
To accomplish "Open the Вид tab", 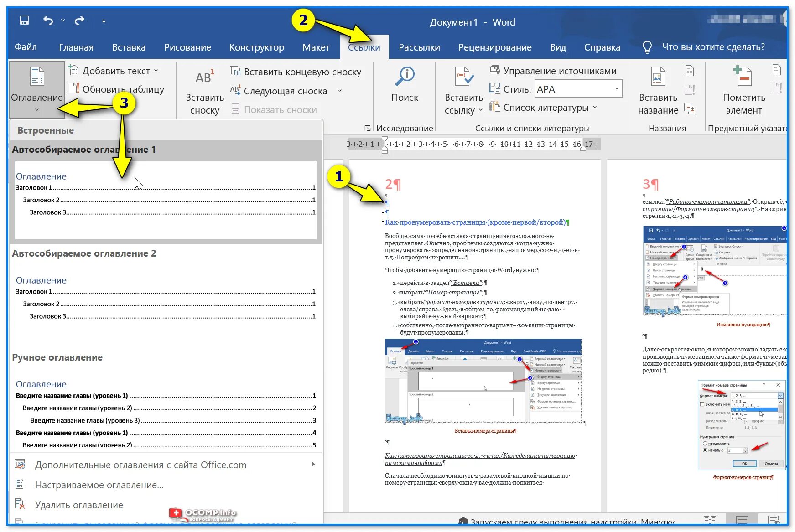I will 558,47.
